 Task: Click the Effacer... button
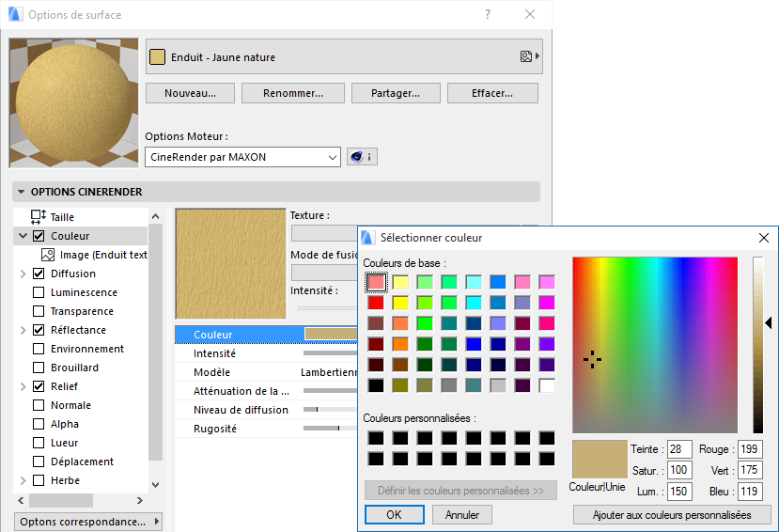point(492,93)
